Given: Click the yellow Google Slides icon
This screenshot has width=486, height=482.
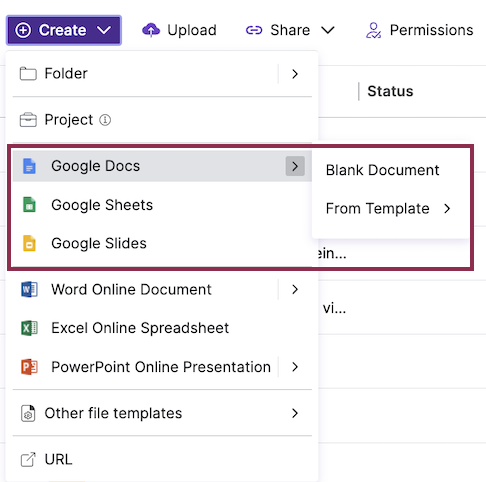Looking at the screenshot, I should pyautogui.click(x=29, y=243).
